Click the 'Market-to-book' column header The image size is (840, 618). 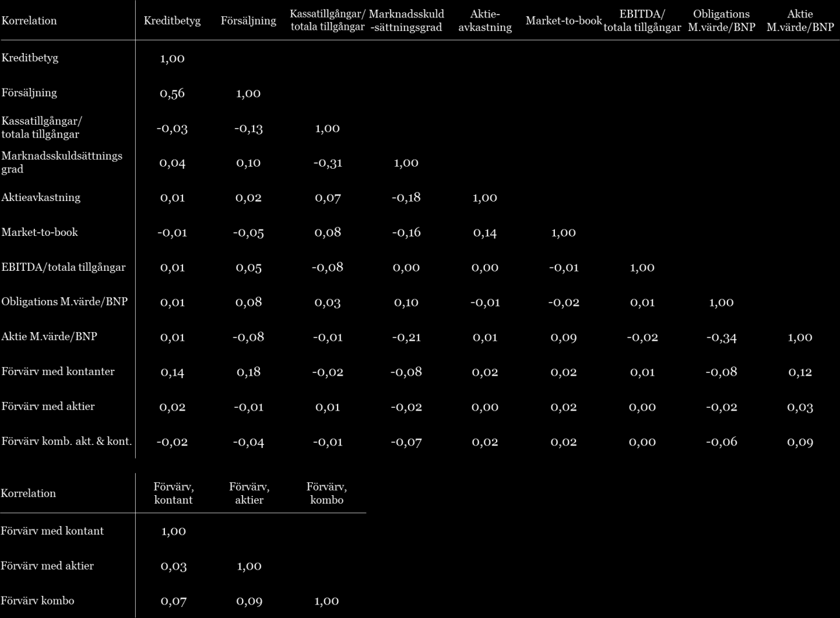coord(564,21)
